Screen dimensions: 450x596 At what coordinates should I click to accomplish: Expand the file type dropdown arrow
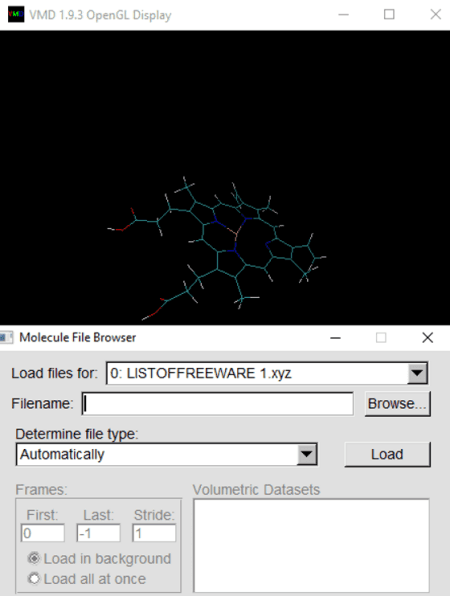[307, 454]
